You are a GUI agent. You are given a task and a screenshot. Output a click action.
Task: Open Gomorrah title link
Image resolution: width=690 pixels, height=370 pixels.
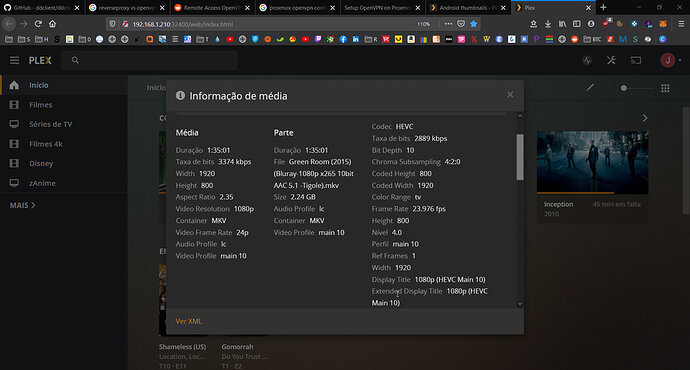[237, 347]
